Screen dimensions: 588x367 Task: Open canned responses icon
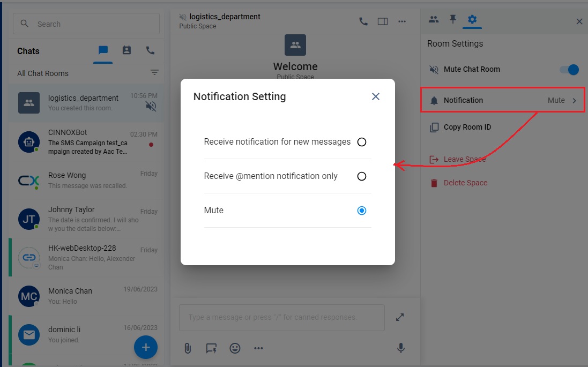click(211, 348)
